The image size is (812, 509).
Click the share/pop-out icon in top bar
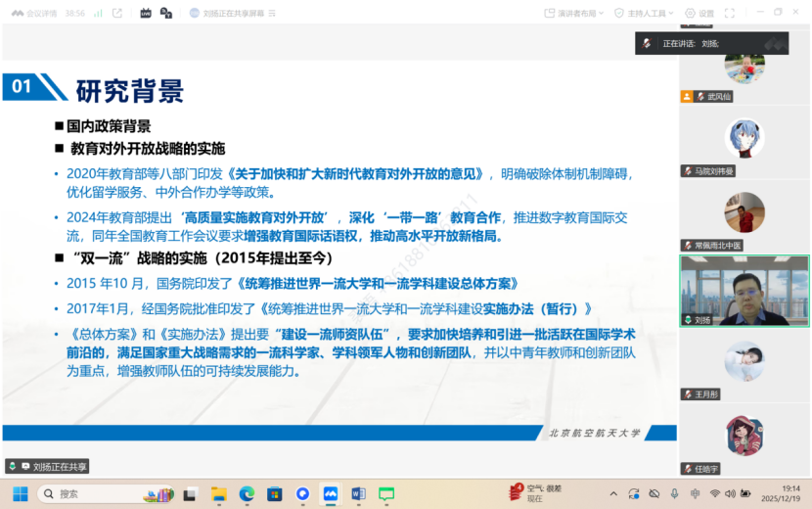(117, 13)
